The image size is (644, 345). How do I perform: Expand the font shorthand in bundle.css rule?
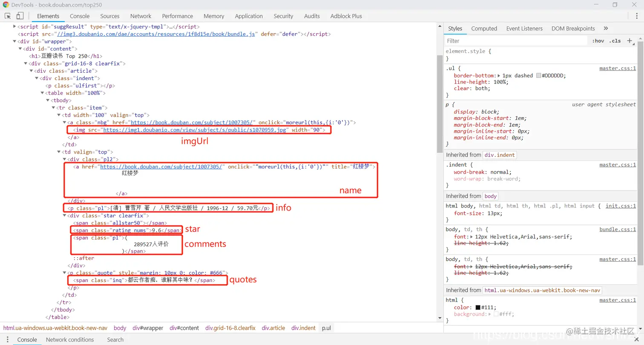tap(471, 237)
